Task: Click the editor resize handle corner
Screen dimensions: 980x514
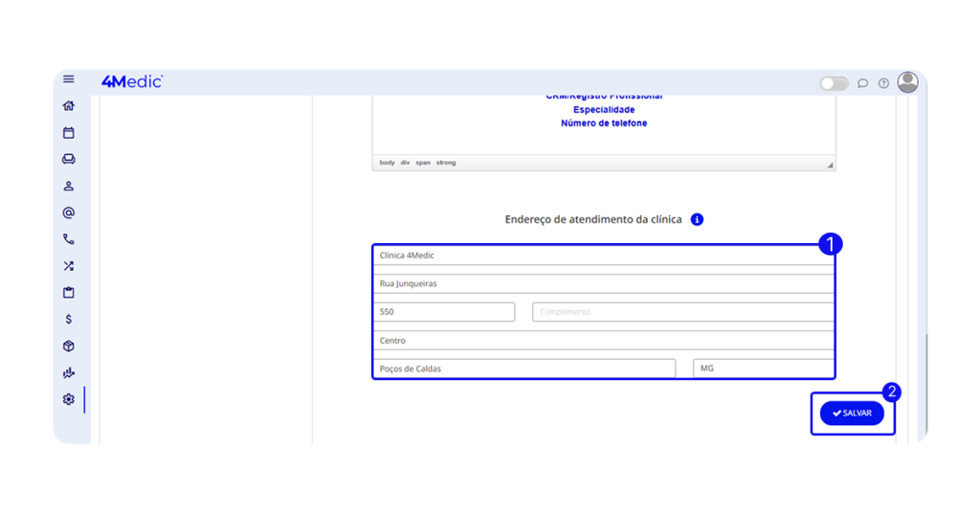Action: click(x=830, y=165)
